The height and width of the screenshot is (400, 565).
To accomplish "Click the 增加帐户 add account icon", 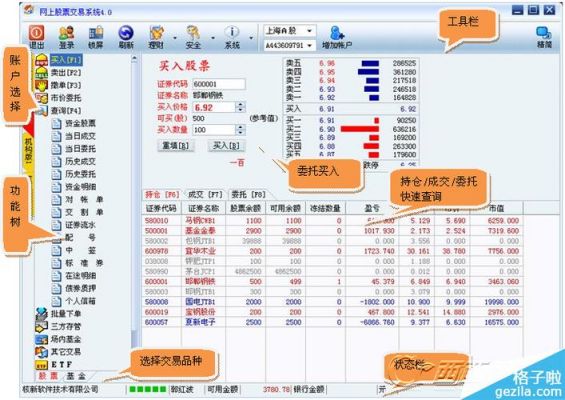I will pos(337,37).
